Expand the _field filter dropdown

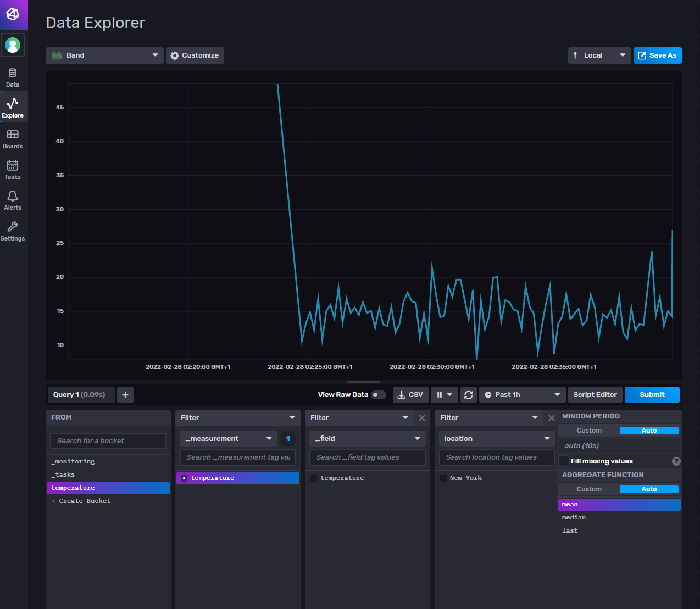point(366,438)
